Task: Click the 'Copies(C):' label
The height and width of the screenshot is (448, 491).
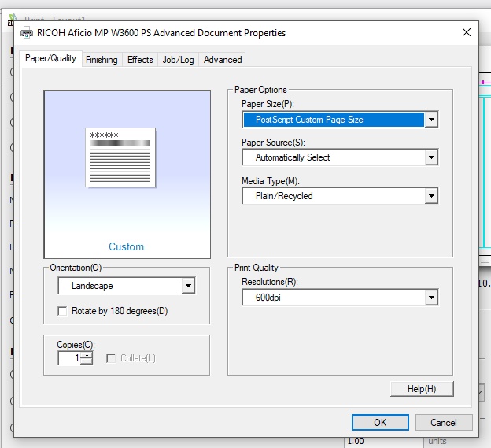Action: click(x=76, y=345)
